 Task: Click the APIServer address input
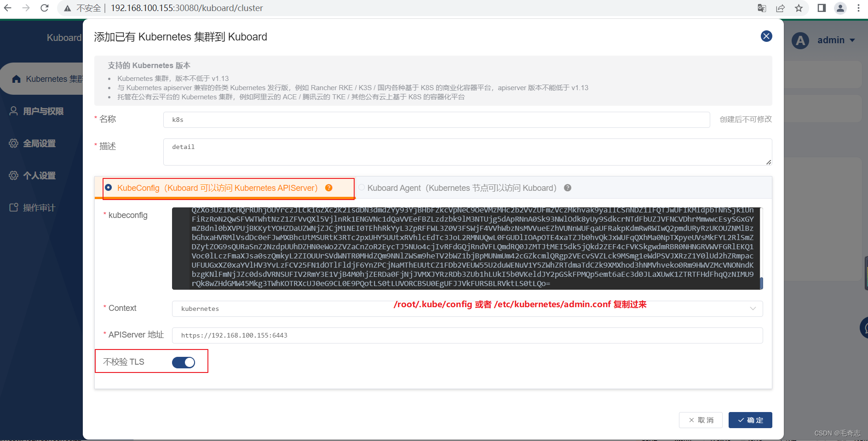[467, 335]
